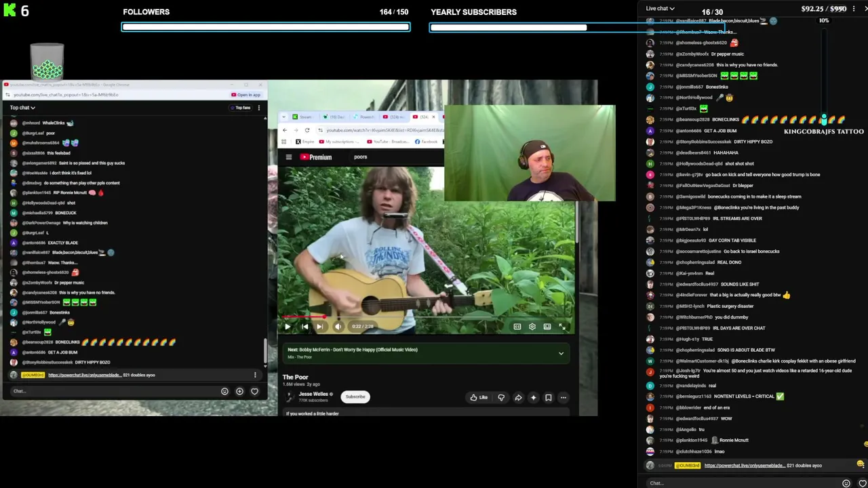Open the My subscriptions bookmark
The height and width of the screenshot is (488, 868).
coord(340,142)
